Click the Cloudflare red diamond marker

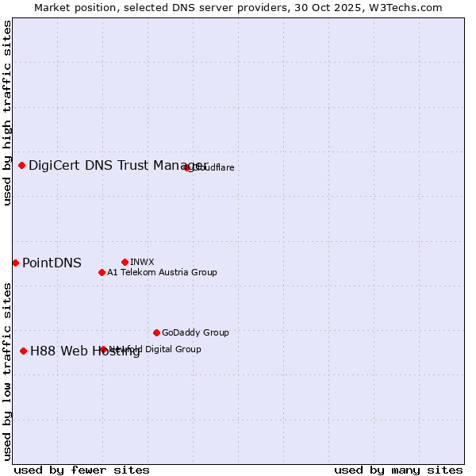click(x=187, y=167)
